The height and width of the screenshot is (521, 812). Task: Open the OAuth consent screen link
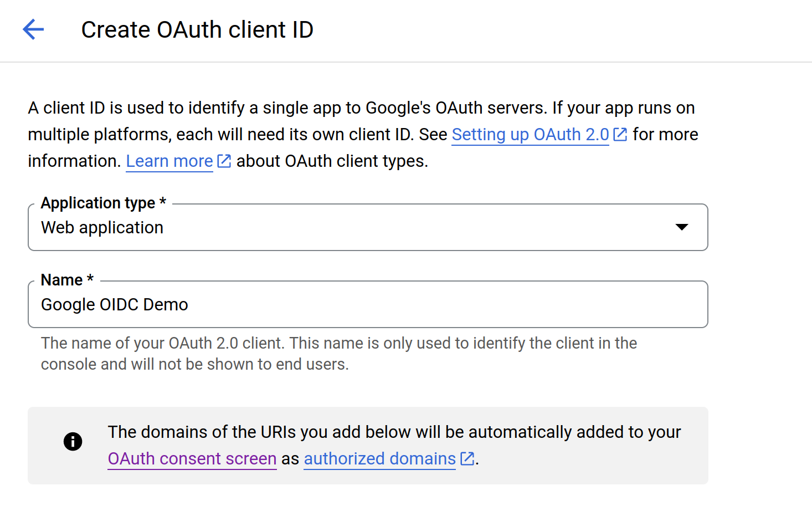[x=192, y=459]
